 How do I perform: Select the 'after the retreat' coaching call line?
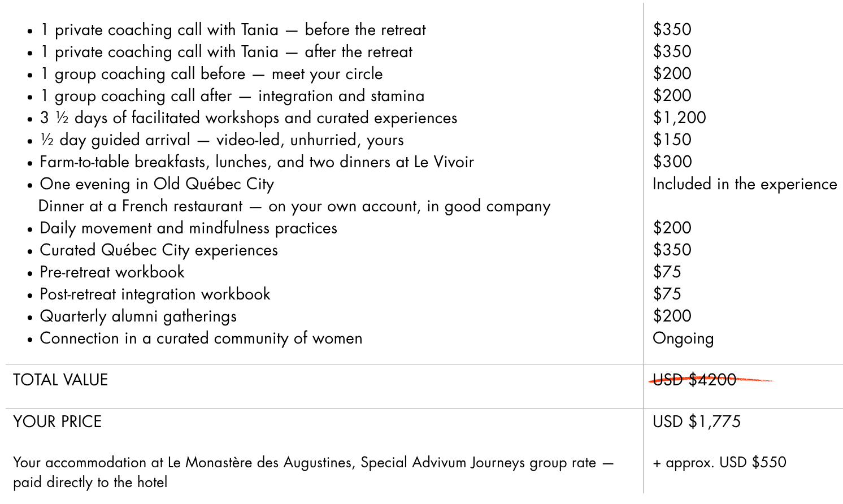click(226, 52)
